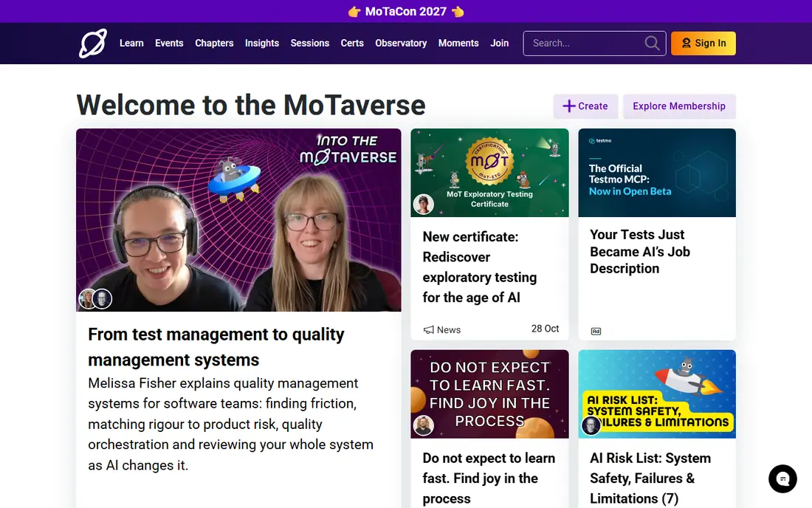The image size is (812, 508).
Task: Click the search magnifier icon
Action: point(652,43)
